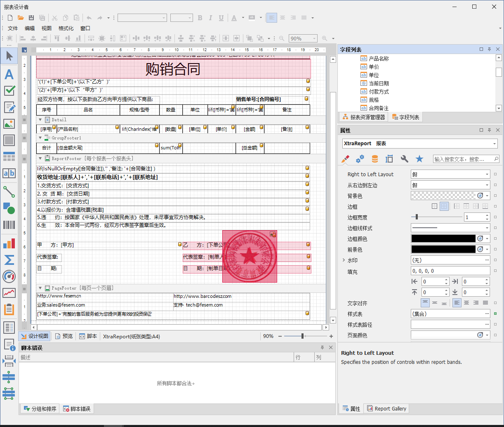Choose the Gauge control tool
Screen dimensions: 504x427
(9, 276)
